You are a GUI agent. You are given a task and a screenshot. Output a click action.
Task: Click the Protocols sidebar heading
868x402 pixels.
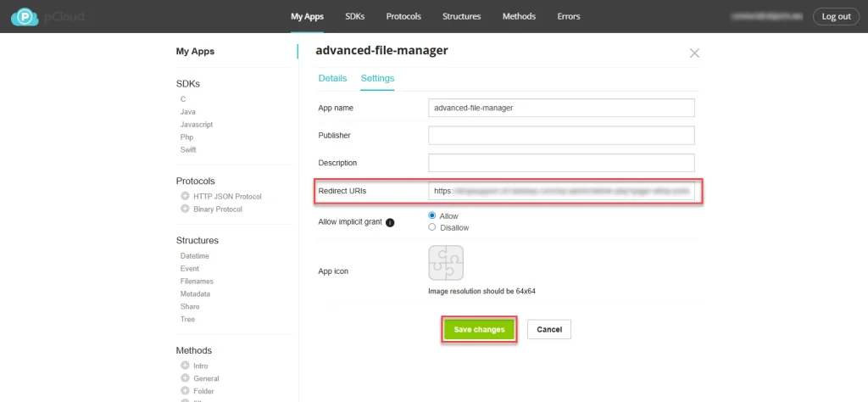196,181
